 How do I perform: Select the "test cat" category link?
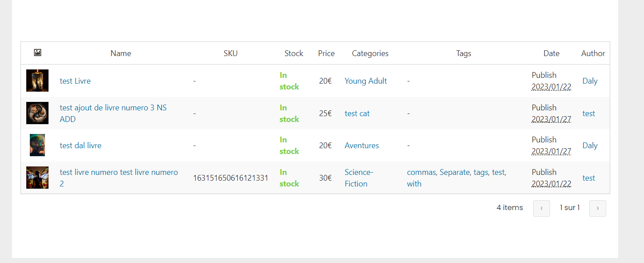357,113
